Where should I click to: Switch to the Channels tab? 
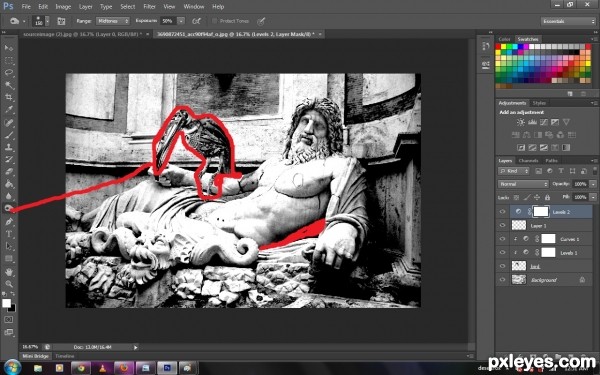528,161
